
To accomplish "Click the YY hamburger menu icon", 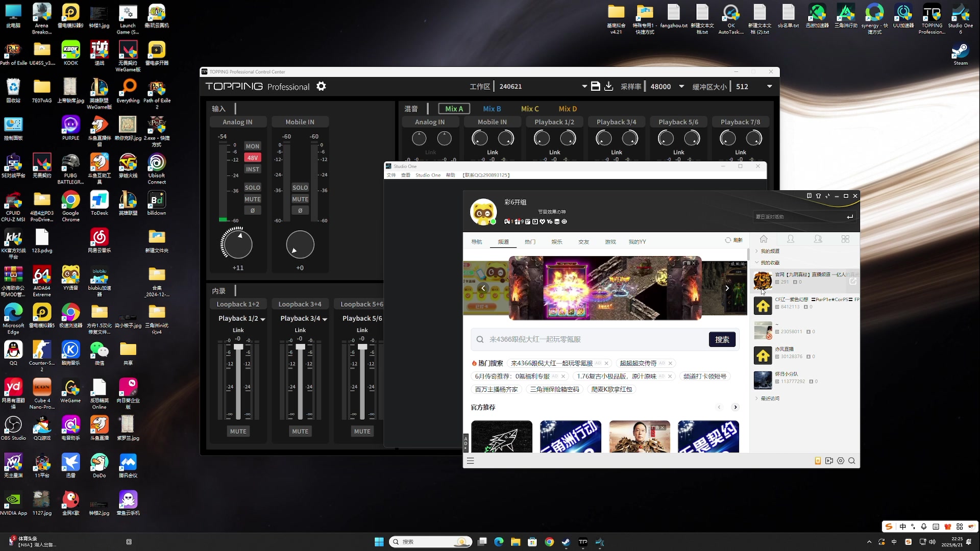I will pos(471,461).
